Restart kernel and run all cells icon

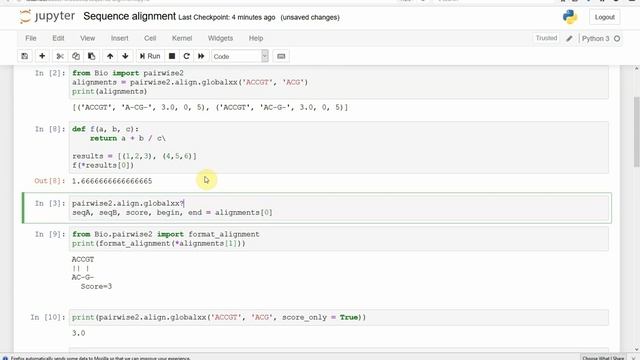point(201,56)
